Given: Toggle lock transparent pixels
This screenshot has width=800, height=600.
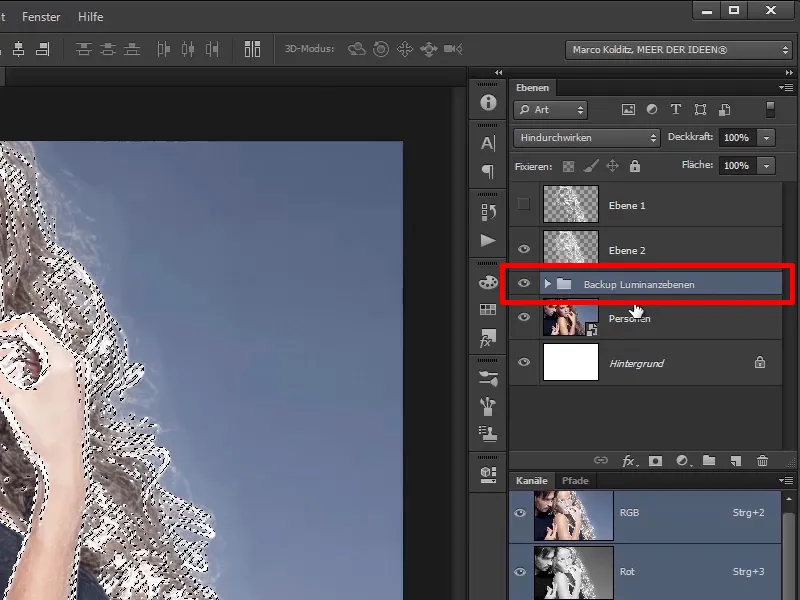Looking at the screenshot, I should pos(568,166).
